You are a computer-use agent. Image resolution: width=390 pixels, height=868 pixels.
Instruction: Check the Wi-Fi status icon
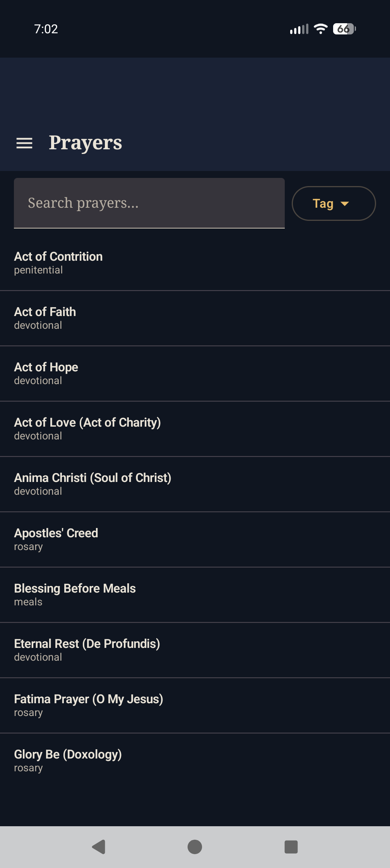pyautogui.click(x=320, y=29)
